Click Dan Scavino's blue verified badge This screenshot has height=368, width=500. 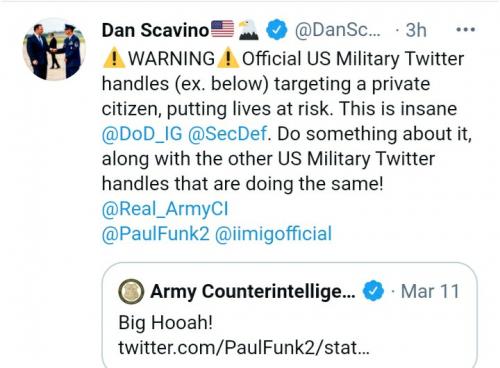click(276, 30)
